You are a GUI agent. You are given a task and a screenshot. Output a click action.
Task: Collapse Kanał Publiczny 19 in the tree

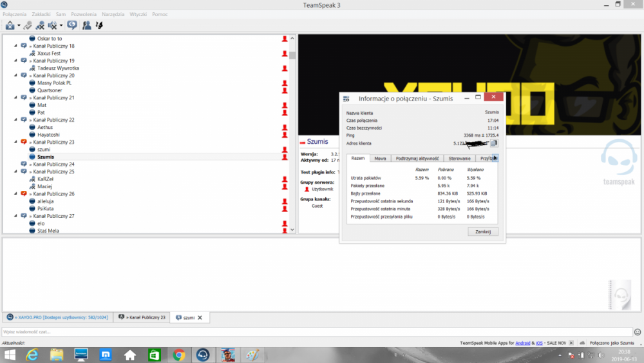[x=15, y=61]
